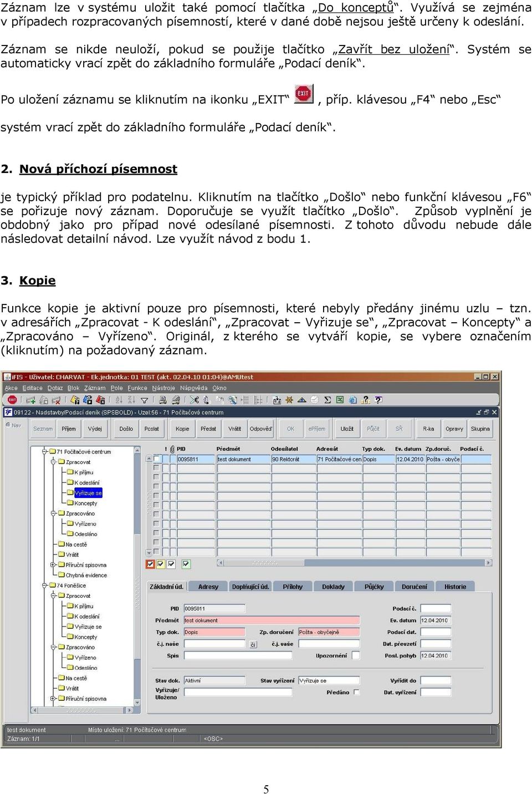The image size is (532, 794).
Task: Click the green Excel export icon
Action: [x=340, y=399]
